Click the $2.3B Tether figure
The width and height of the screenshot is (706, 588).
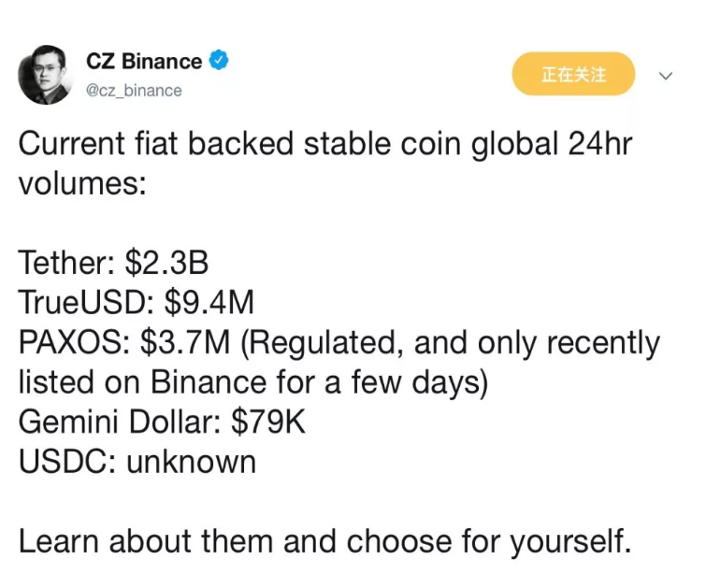pyautogui.click(x=167, y=263)
